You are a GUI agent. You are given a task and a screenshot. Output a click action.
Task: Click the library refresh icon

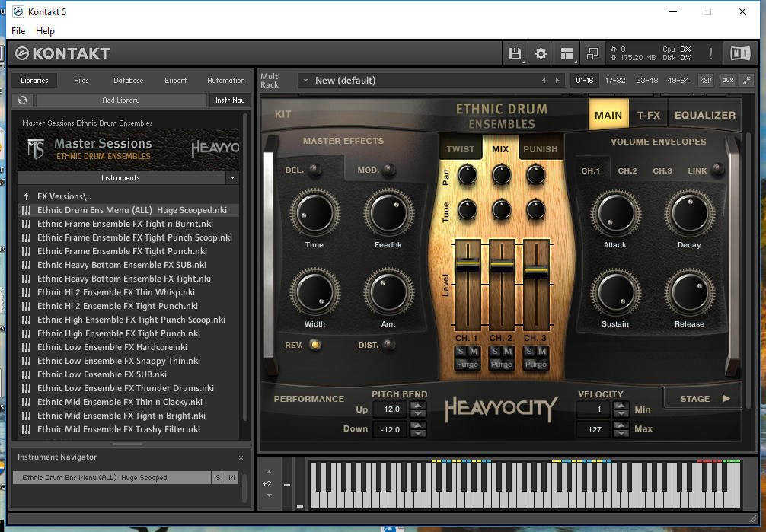[23, 100]
